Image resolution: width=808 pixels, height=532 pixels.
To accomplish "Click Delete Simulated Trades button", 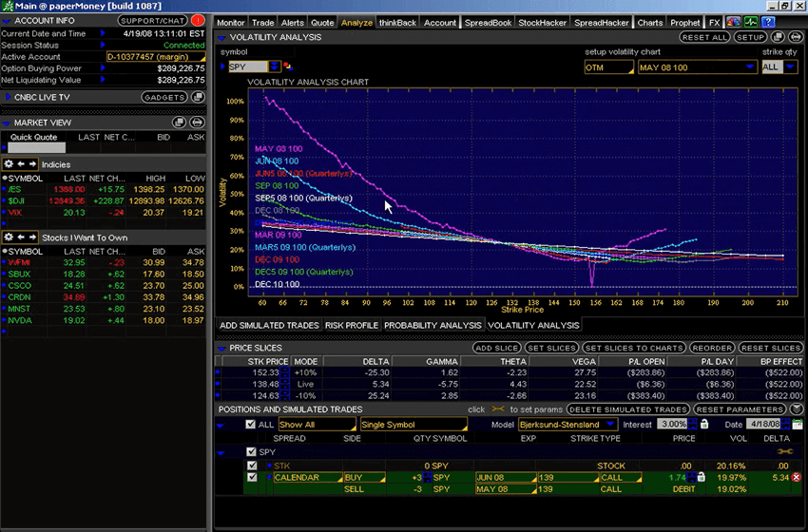I will click(x=628, y=409).
